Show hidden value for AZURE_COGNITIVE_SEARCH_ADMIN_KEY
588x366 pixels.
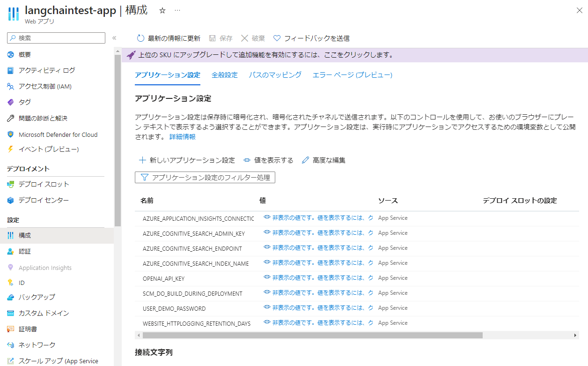tap(318, 232)
